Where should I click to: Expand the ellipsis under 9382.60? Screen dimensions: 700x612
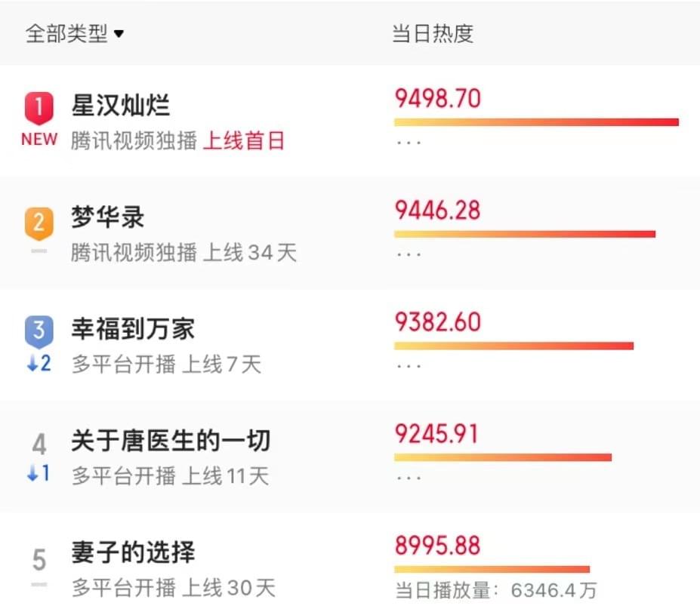point(409,366)
